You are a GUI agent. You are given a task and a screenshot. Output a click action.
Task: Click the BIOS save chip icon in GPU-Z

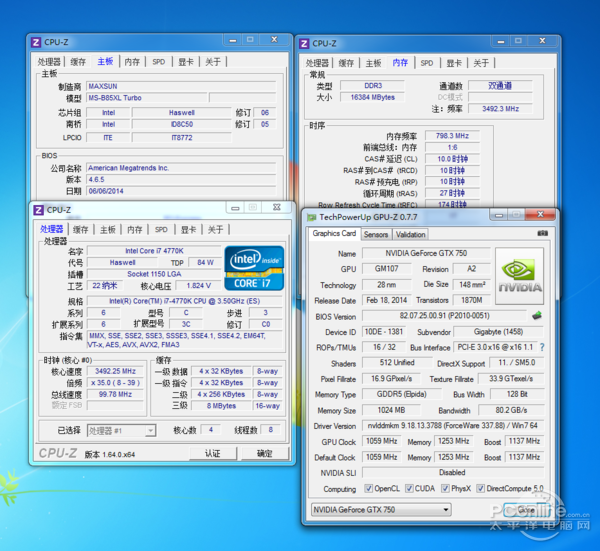pos(537,316)
